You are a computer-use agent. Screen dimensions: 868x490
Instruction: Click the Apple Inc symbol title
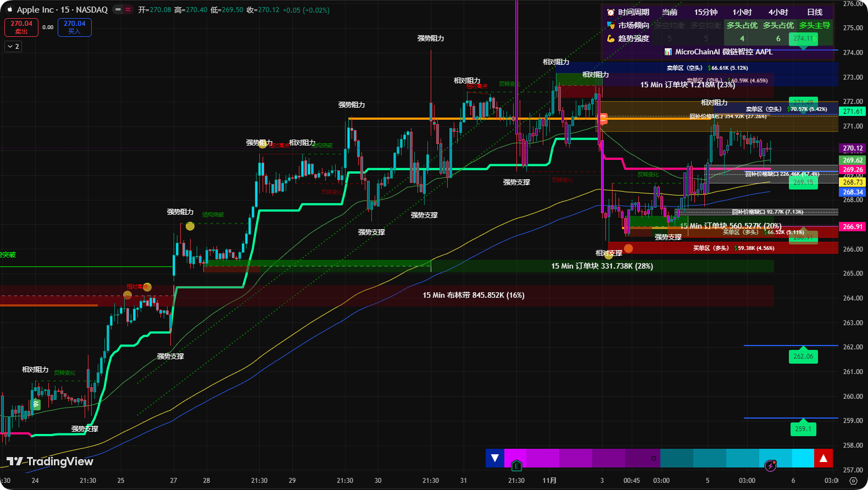(62, 10)
